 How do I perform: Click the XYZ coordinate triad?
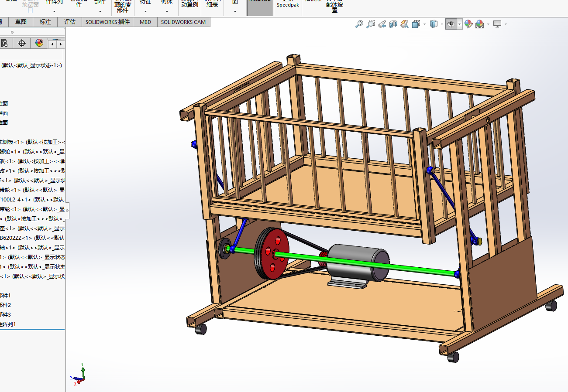(x=79, y=375)
